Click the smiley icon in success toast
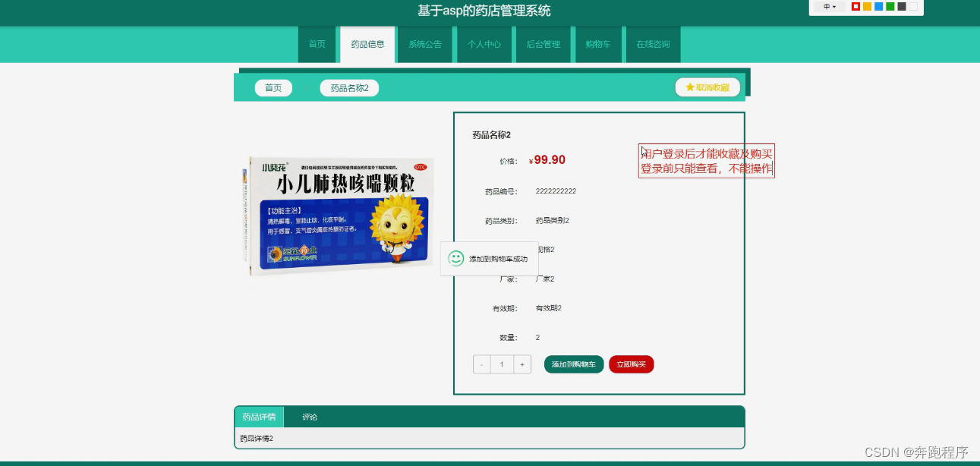The width and height of the screenshot is (980, 466). (456, 259)
